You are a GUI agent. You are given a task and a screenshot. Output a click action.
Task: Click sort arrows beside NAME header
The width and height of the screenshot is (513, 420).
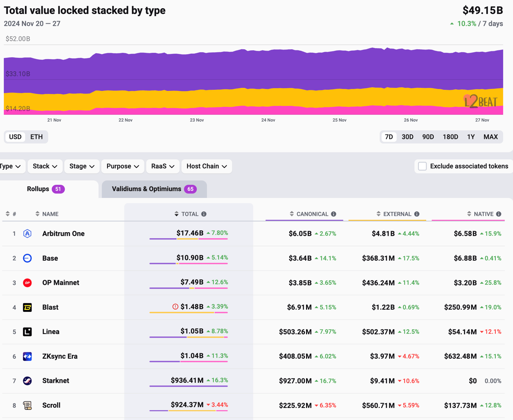37,214
